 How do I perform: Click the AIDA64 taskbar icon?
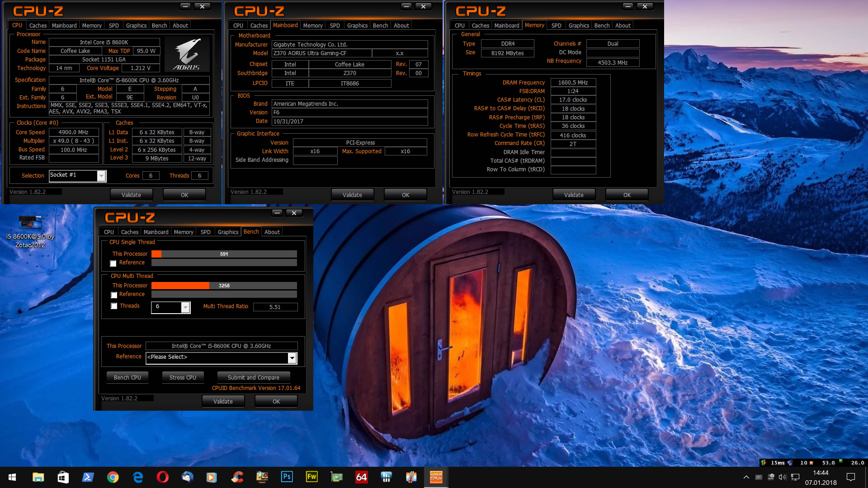(x=361, y=477)
